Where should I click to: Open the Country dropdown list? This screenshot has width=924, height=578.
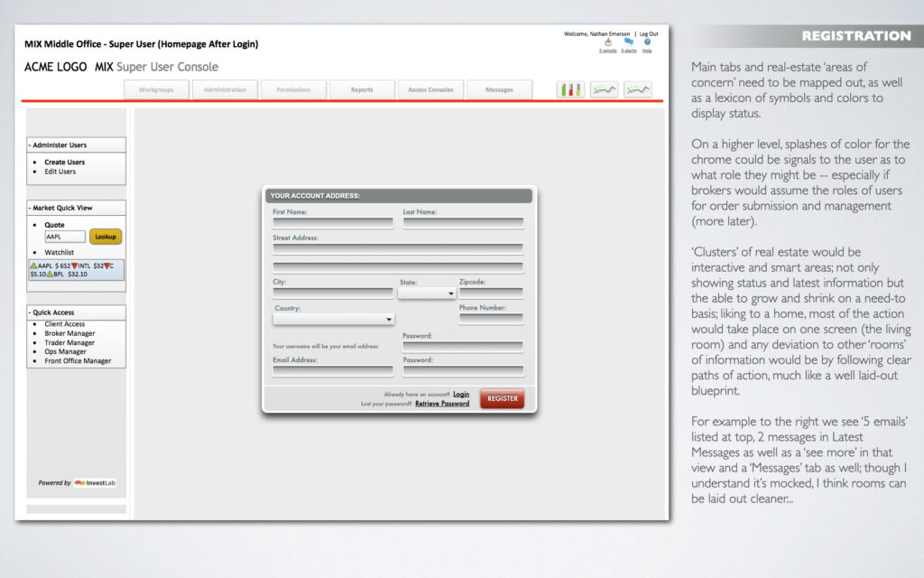pos(333,319)
